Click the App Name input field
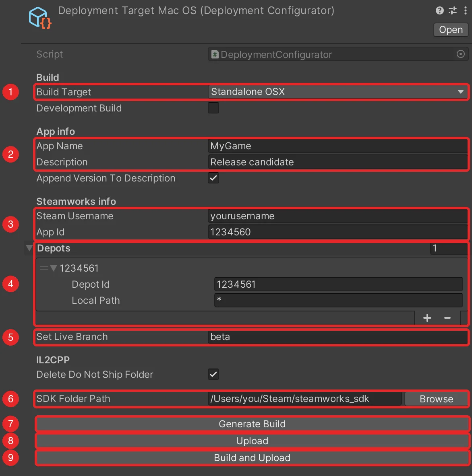This screenshot has height=476, width=472. 337,146
